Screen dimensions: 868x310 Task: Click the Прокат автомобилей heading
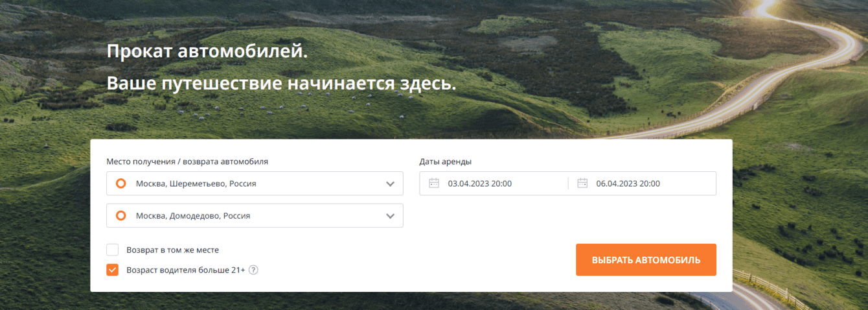(207, 52)
